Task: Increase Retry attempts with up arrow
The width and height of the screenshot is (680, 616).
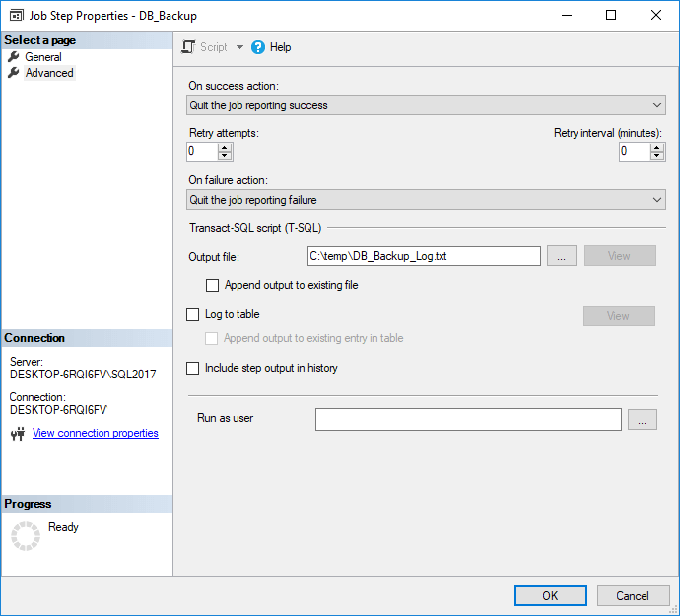Action: pyautogui.click(x=225, y=147)
